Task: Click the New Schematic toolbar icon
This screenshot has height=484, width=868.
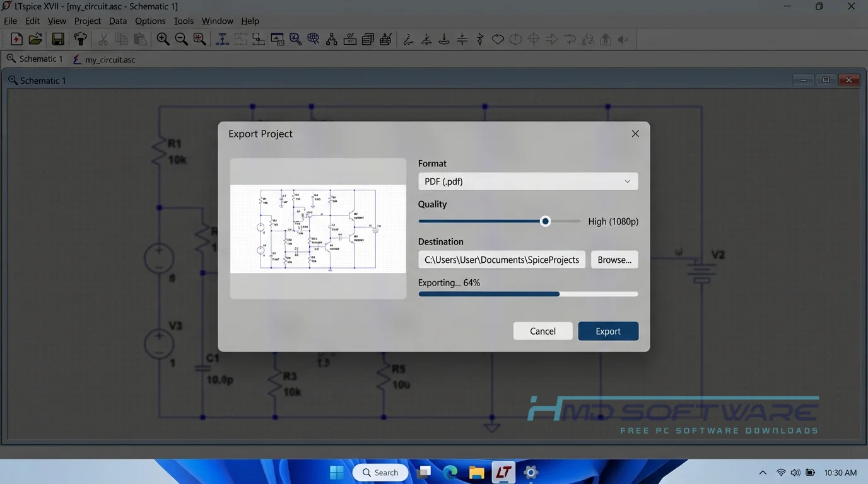Action: [17, 39]
